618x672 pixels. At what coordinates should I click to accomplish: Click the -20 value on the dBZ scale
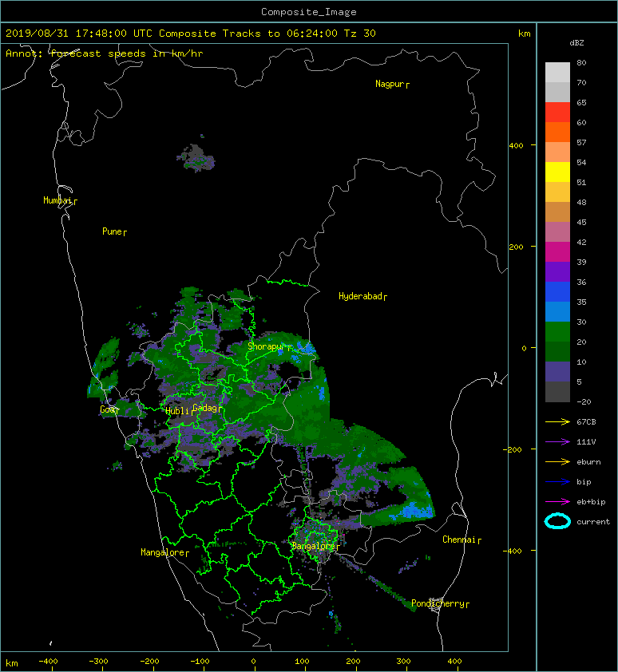[584, 402]
